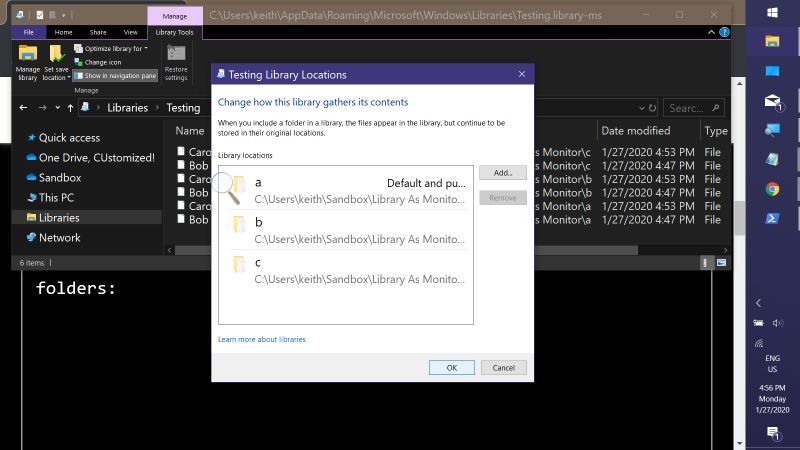This screenshot has width=800, height=450.
Task: Click the Manage contextual tab header
Action: click(x=174, y=16)
